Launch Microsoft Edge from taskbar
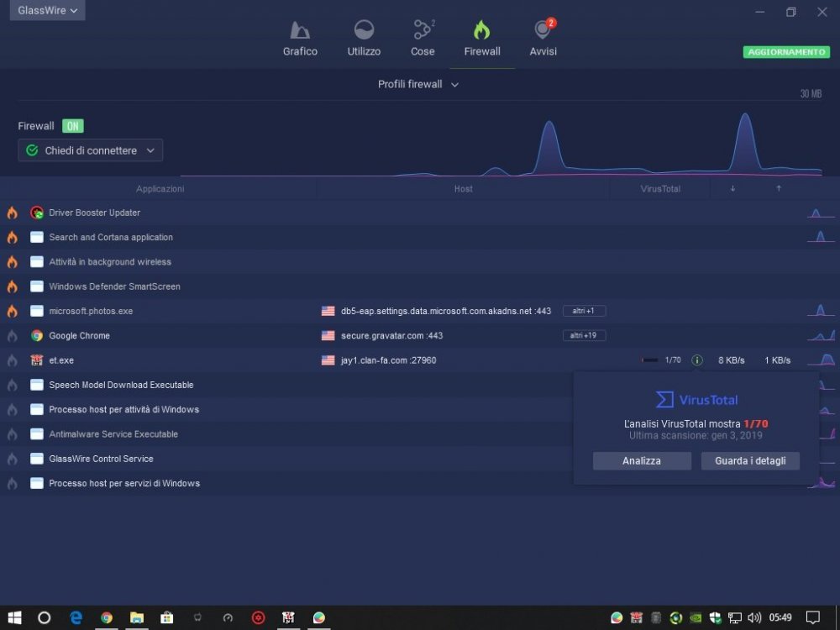840x630 pixels. (76, 617)
